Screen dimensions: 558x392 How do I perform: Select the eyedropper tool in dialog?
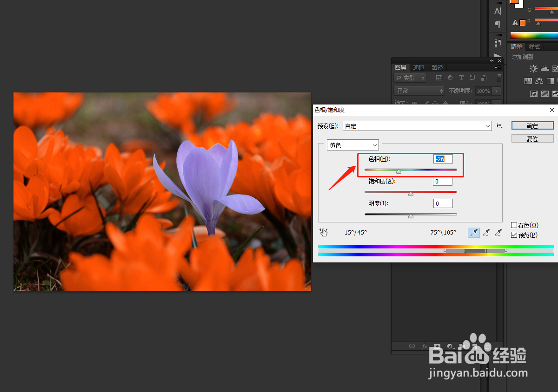tap(474, 233)
